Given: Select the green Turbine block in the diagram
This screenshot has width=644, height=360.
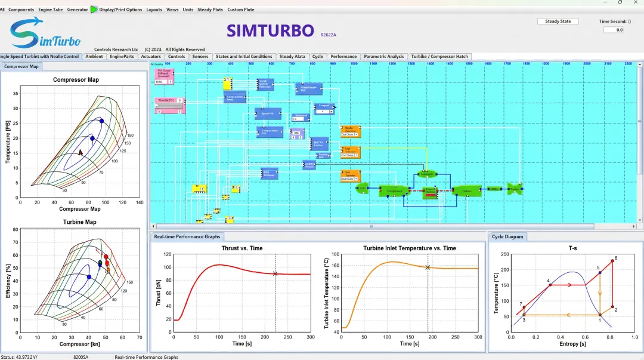Looking at the screenshot, I should tap(466, 190).
